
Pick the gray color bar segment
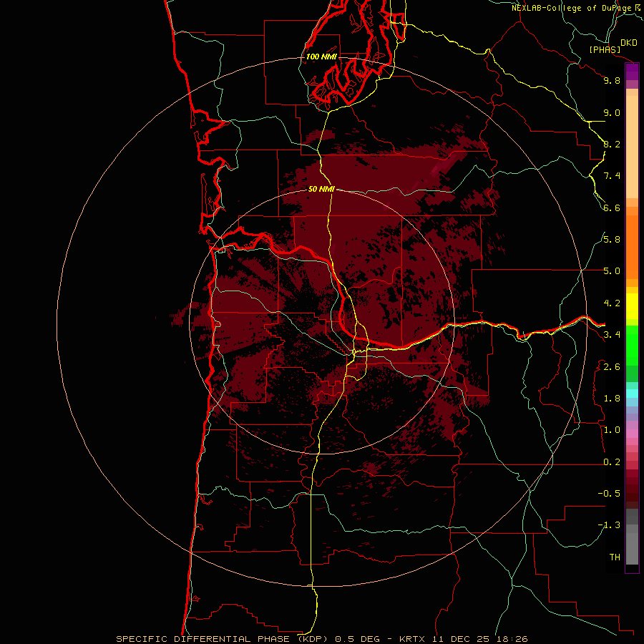tap(632, 549)
